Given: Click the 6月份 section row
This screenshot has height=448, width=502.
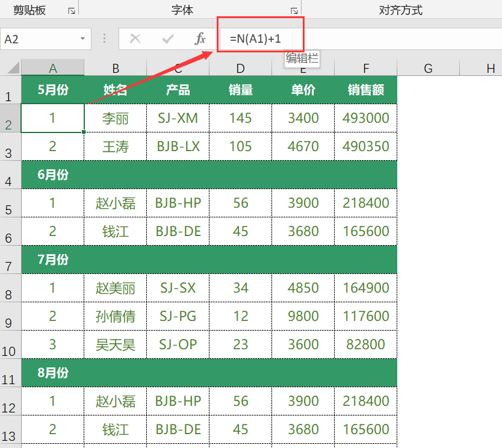Looking at the screenshot, I should [x=209, y=175].
